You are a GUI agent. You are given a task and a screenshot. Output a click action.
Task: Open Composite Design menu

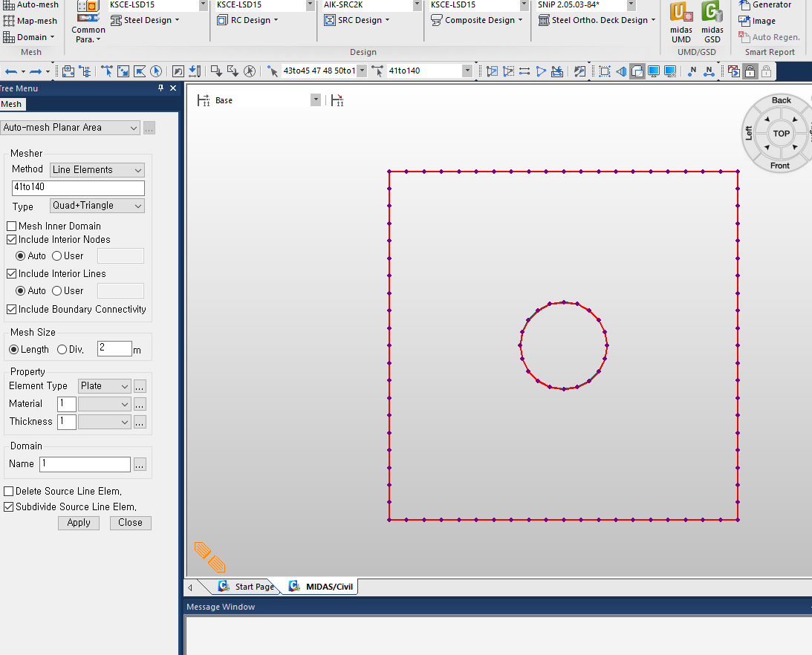(476, 20)
